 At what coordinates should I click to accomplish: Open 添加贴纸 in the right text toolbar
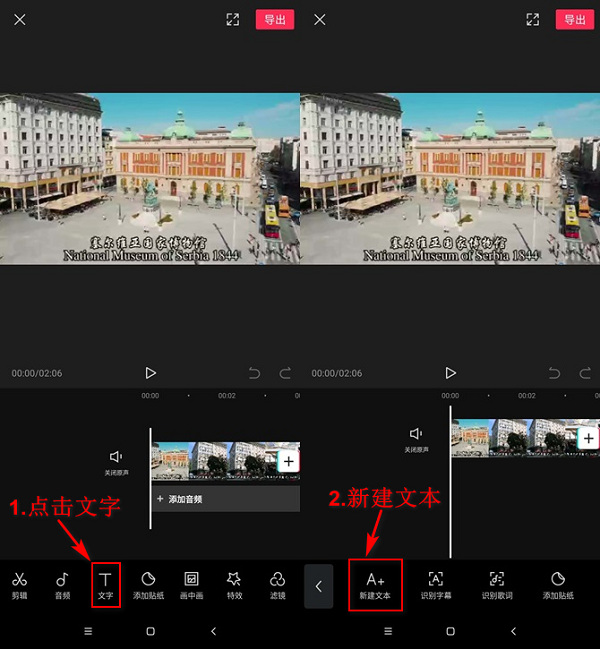[558, 585]
